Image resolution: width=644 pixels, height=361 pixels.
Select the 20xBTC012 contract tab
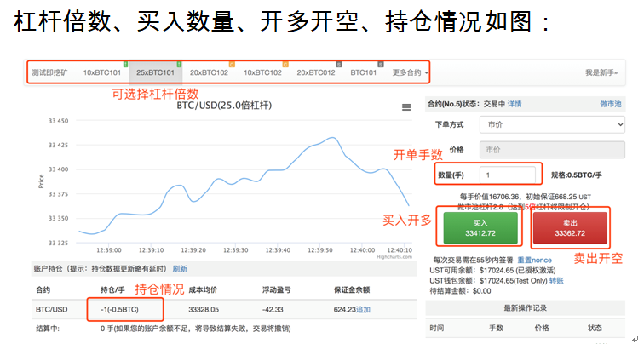click(x=315, y=73)
